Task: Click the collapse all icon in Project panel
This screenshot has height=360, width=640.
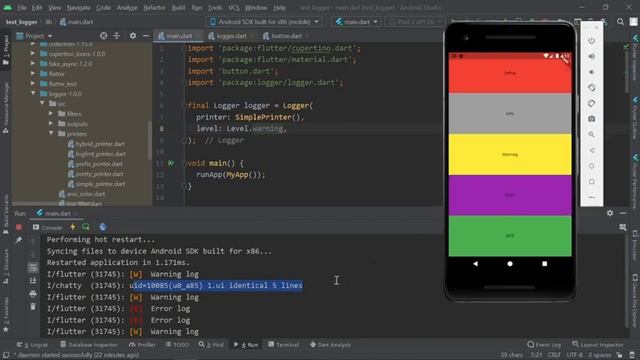Action: tap(117, 36)
